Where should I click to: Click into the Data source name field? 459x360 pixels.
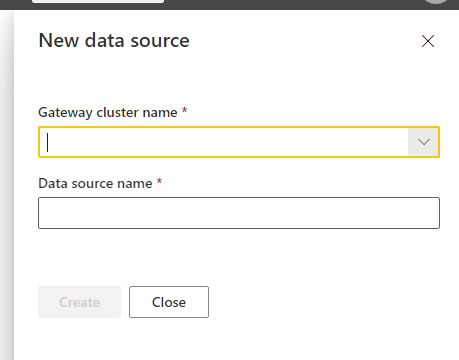[x=239, y=213]
